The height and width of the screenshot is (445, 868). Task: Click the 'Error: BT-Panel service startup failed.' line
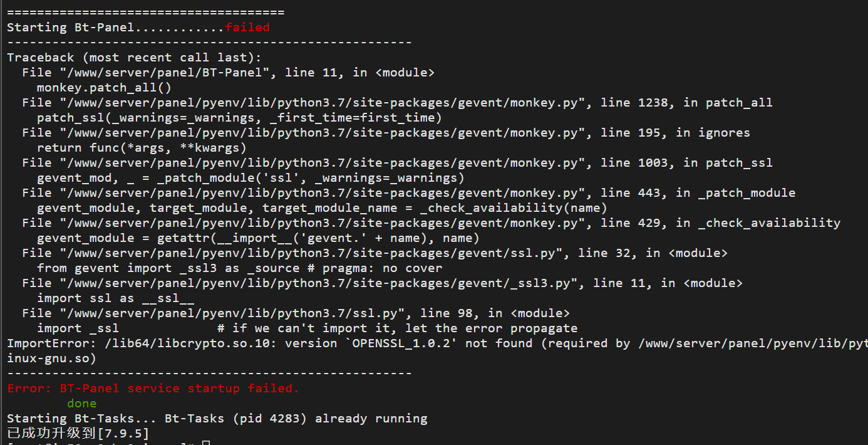click(x=153, y=389)
